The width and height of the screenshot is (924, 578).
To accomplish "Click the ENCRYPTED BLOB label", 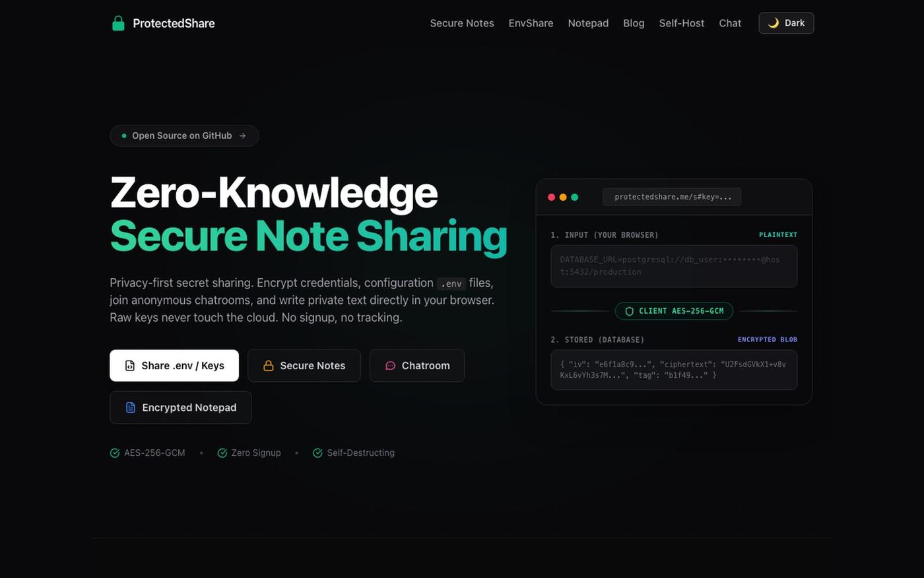I will [x=768, y=340].
